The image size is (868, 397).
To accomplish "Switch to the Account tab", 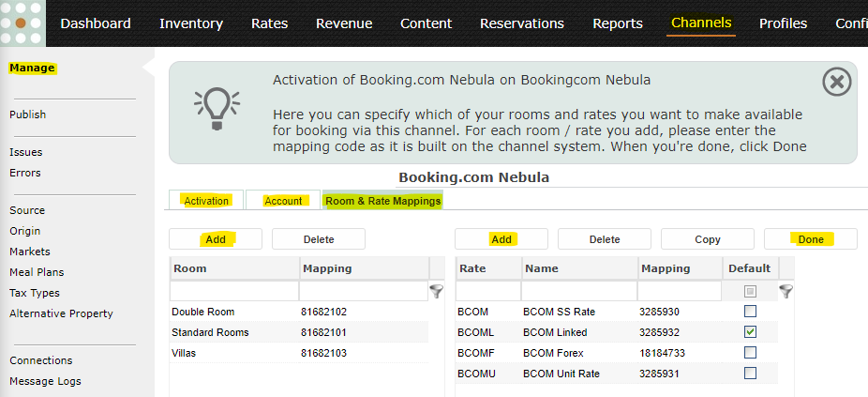I will [x=283, y=201].
